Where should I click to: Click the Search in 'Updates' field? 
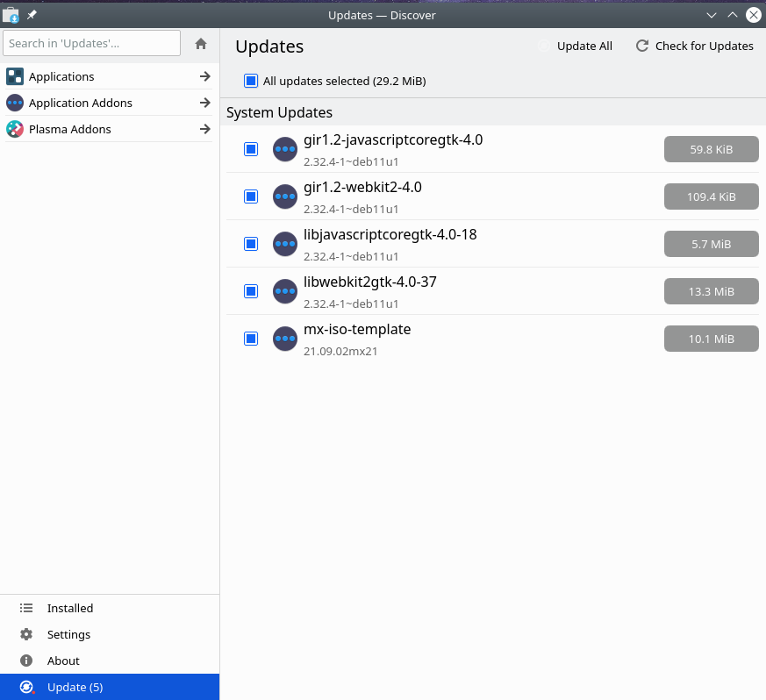92,43
